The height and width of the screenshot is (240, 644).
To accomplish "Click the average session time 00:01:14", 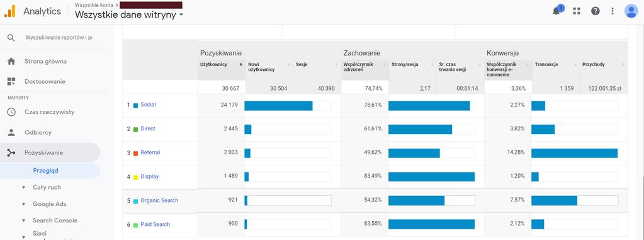I will coord(467,88).
